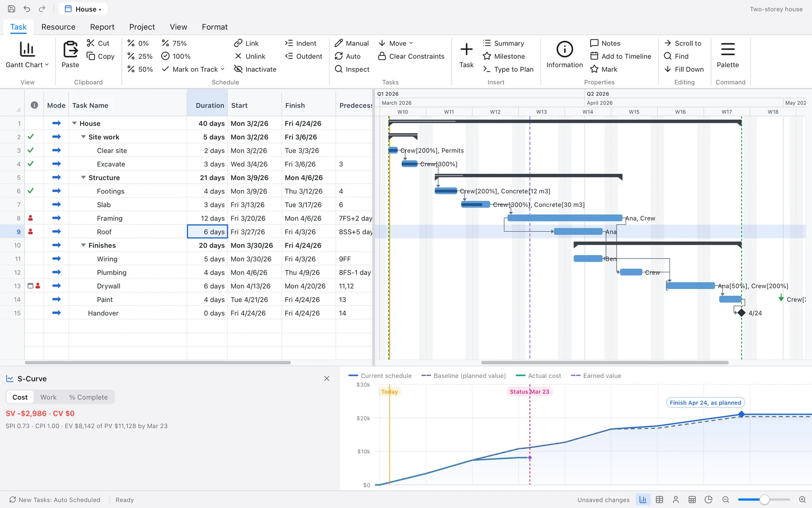Unlink the selected tasks

pyautogui.click(x=250, y=56)
